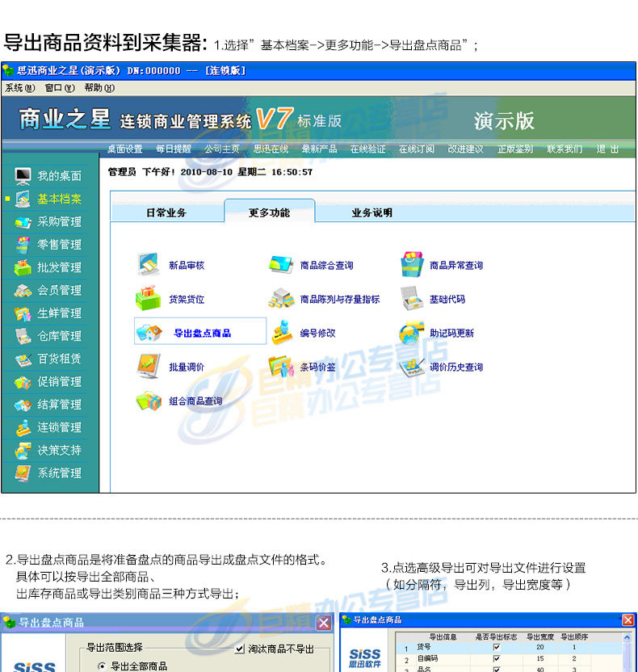The image size is (638, 672).
Task: Open 组合商品查询 function
Action: (179, 401)
